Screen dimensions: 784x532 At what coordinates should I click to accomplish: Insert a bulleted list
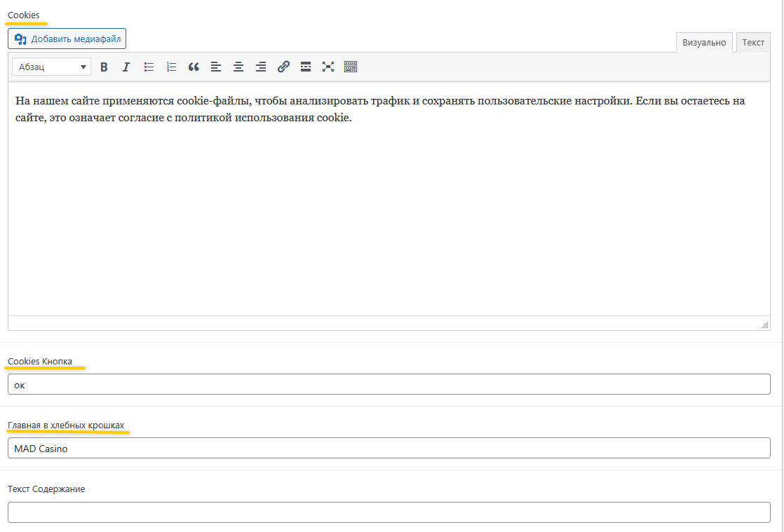[149, 67]
